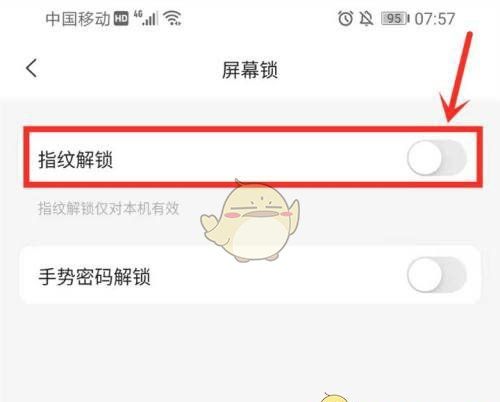Viewport: 500px width, 402px height.
Task: Tap the HD voice status icon
Action: point(121,18)
